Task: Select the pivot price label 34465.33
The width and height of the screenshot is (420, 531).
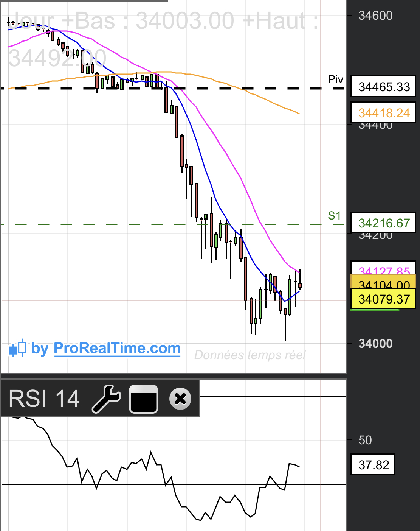Action: click(383, 86)
